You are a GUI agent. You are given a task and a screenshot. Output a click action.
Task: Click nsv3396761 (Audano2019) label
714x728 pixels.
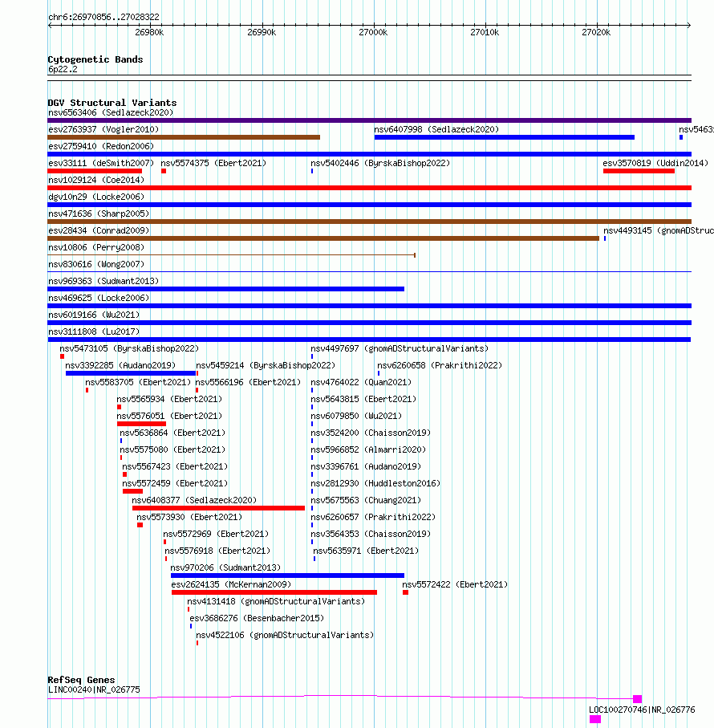(366, 466)
